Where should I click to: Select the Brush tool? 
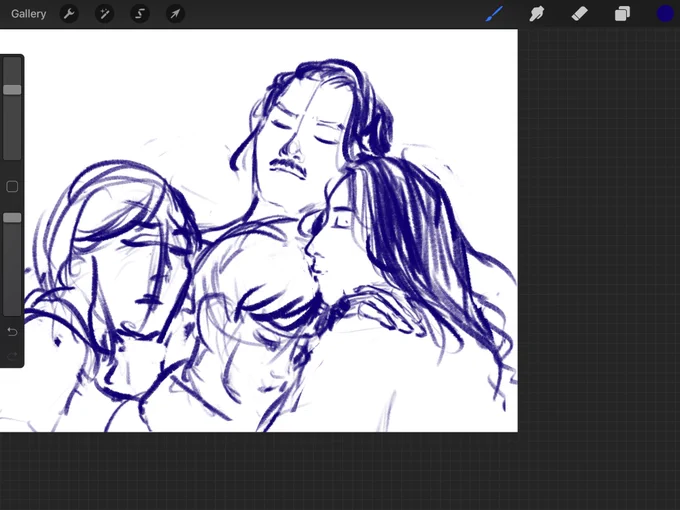coord(494,14)
